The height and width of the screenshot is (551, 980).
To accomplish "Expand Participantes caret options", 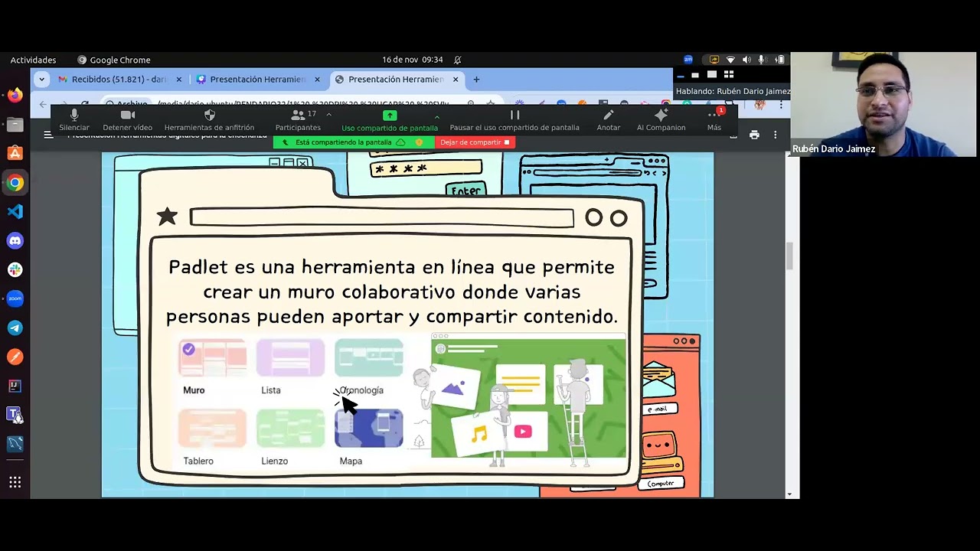I will pos(328,115).
